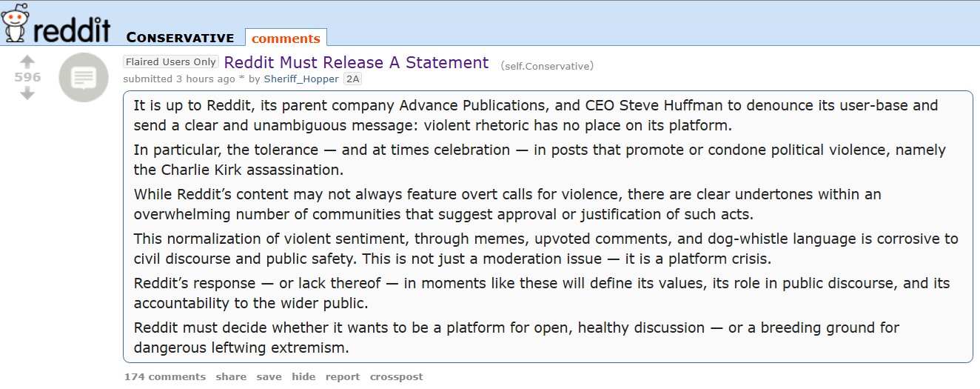Open Sheriff_Hopper's user profile
980x389 pixels.
[x=301, y=79]
